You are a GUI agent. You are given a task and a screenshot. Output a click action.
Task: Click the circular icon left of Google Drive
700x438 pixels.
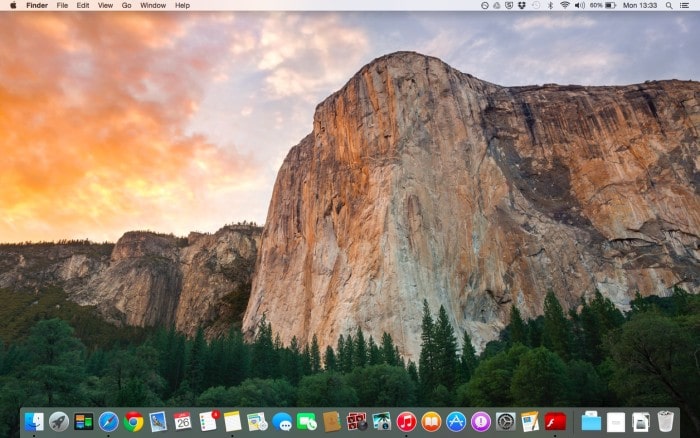(x=485, y=5)
